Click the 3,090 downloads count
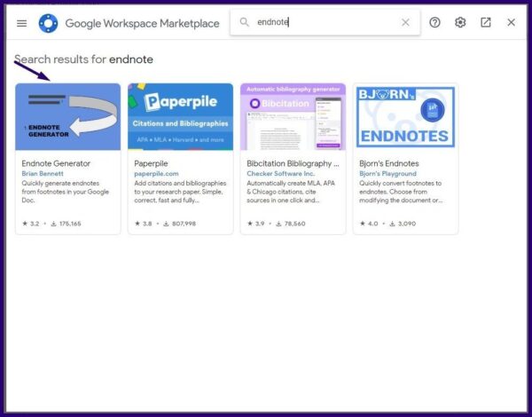 403,224
